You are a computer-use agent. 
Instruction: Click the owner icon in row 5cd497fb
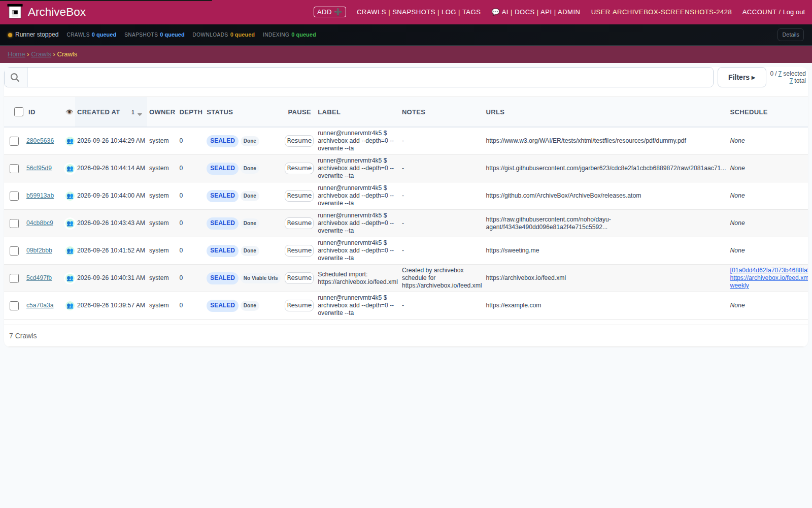point(70,278)
